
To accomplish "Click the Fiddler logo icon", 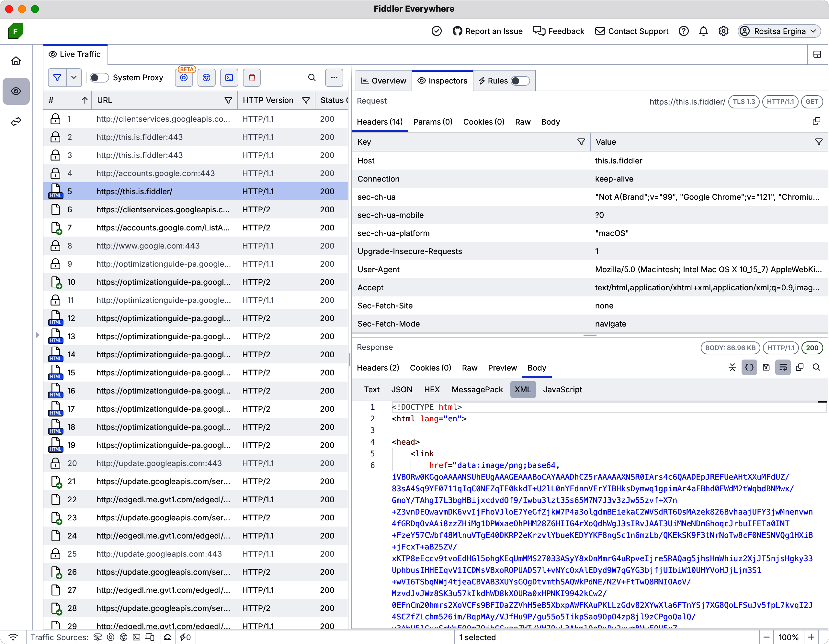I will (x=15, y=31).
